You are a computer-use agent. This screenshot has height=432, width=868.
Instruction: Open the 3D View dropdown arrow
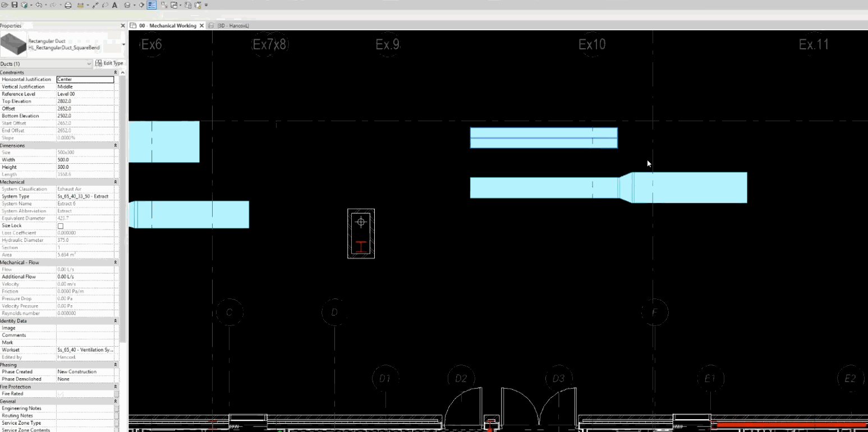[134, 6]
